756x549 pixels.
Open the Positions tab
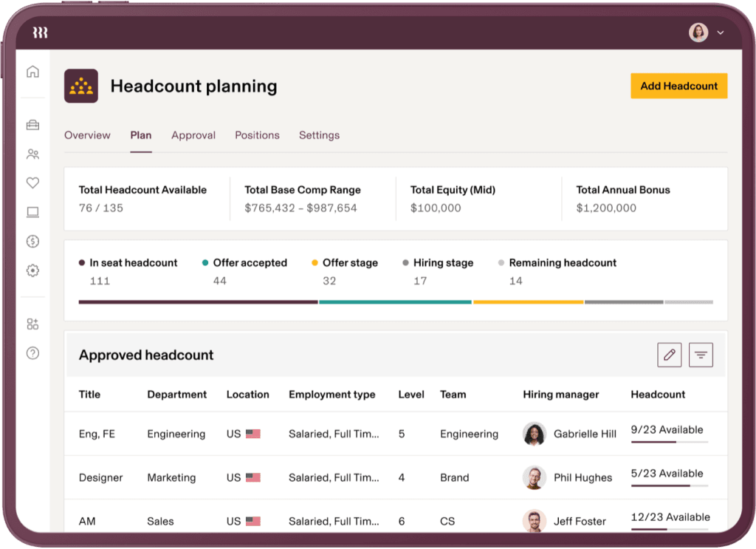pos(257,135)
